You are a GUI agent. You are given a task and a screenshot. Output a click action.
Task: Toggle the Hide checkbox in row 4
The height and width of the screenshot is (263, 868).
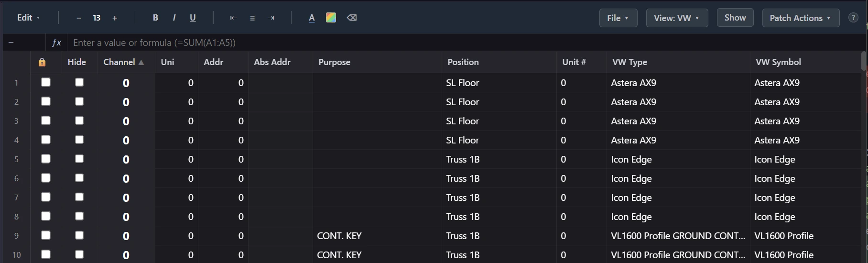coord(79,140)
